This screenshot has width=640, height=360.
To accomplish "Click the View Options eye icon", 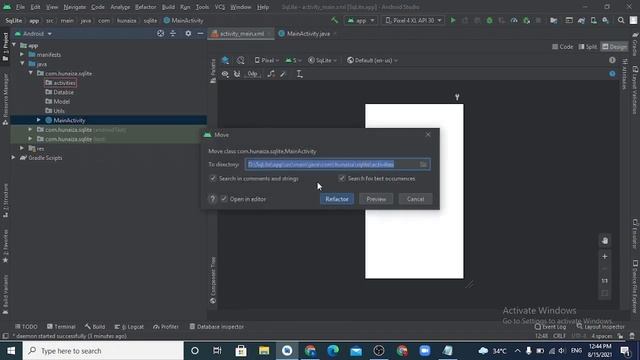I will coord(225,74).
